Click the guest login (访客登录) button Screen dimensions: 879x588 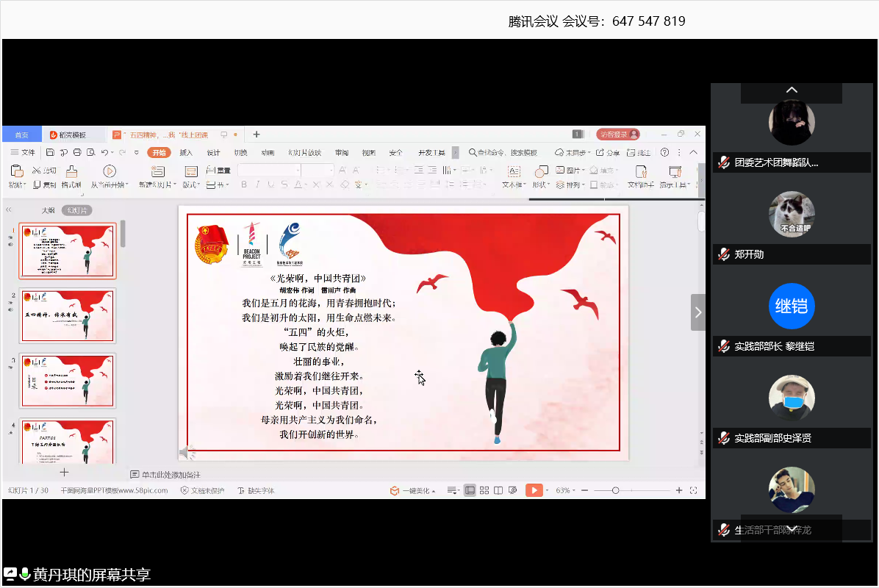tap(617, 135)
